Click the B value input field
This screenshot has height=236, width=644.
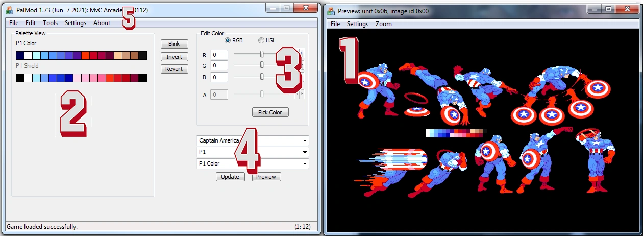[219, 77]
